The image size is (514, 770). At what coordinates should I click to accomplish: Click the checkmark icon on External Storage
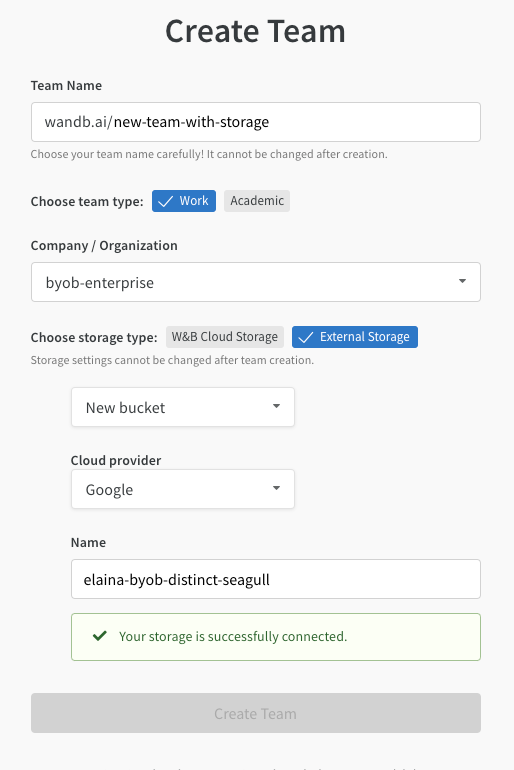(x=306, y=337)
